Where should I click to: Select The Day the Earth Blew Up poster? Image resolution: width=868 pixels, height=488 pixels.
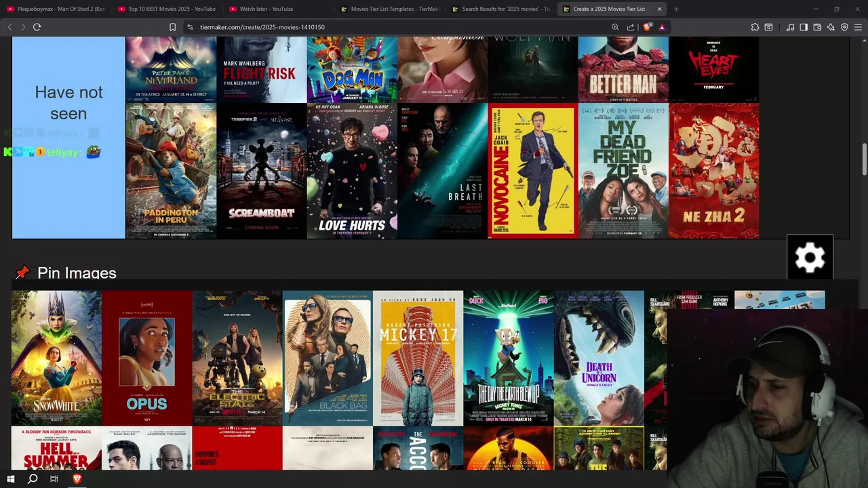[509, 358]
